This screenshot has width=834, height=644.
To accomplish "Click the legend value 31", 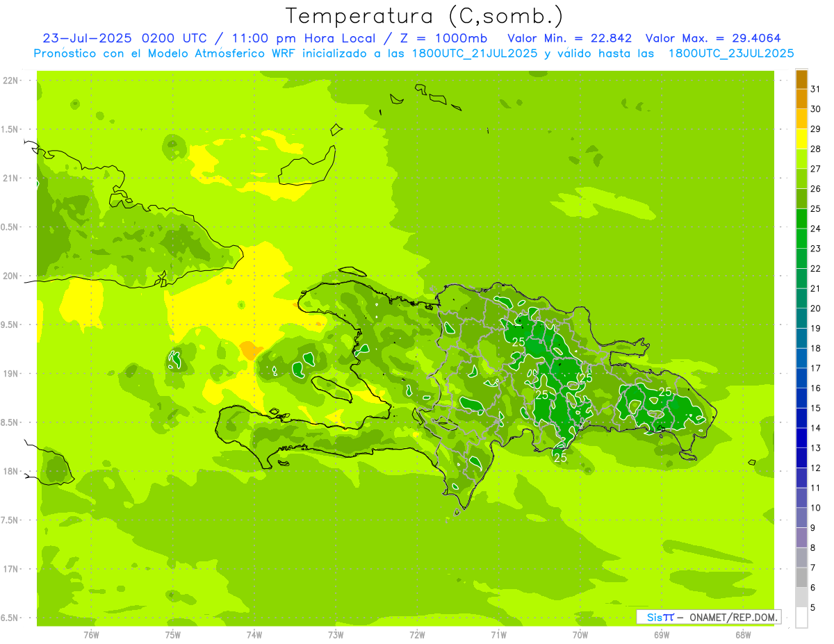I will coord(816,90).
